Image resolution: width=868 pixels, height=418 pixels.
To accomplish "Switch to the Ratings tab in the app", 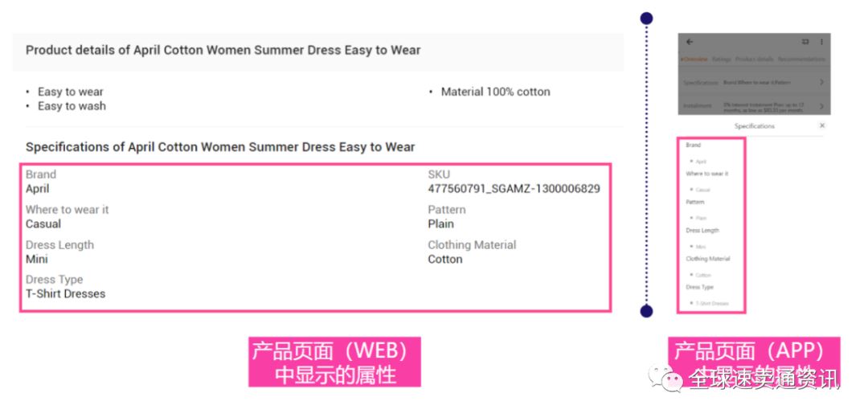I will click(721, 59).
